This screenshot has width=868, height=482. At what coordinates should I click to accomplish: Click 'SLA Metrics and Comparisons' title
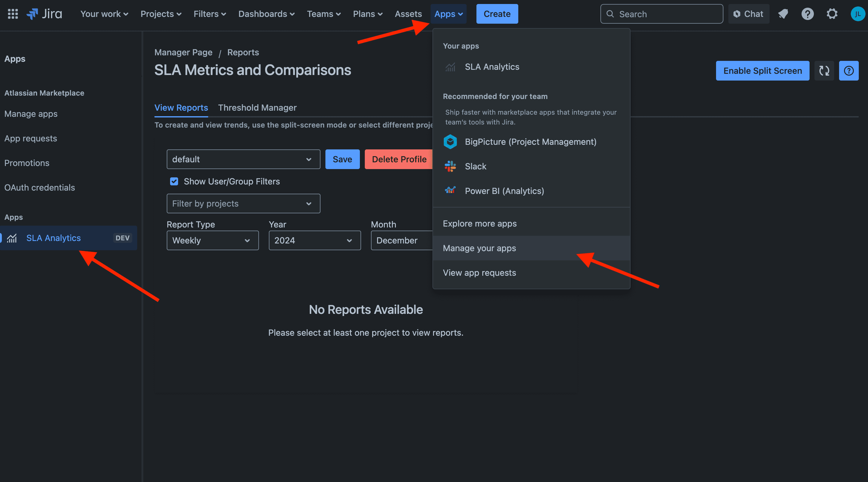[253, 70]
